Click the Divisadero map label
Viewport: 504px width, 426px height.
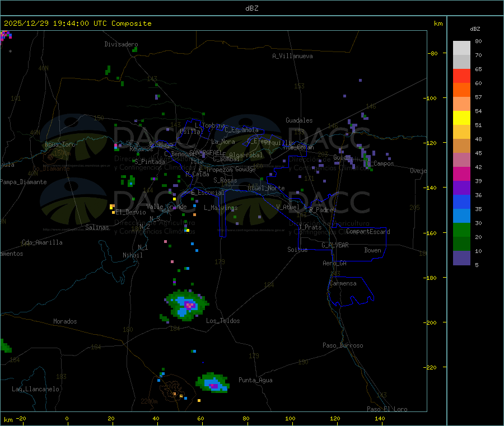[x=121, y=44]
